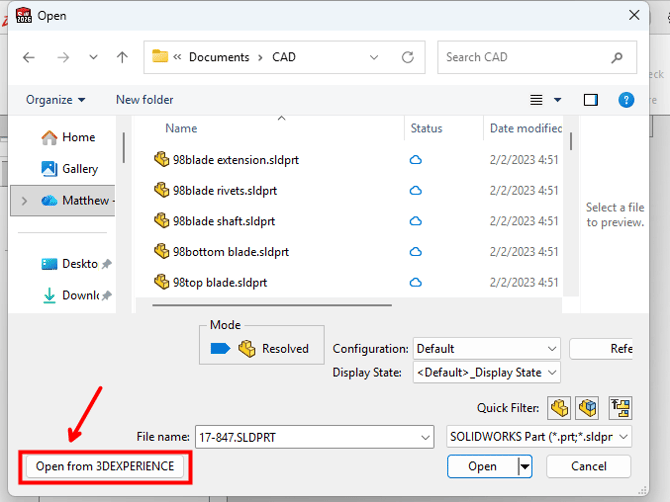Image resolution: width=670 pixels, height=502 pixels.
Task: Click the horizontal scrollbar under file list
Action: tap(272, 305)
